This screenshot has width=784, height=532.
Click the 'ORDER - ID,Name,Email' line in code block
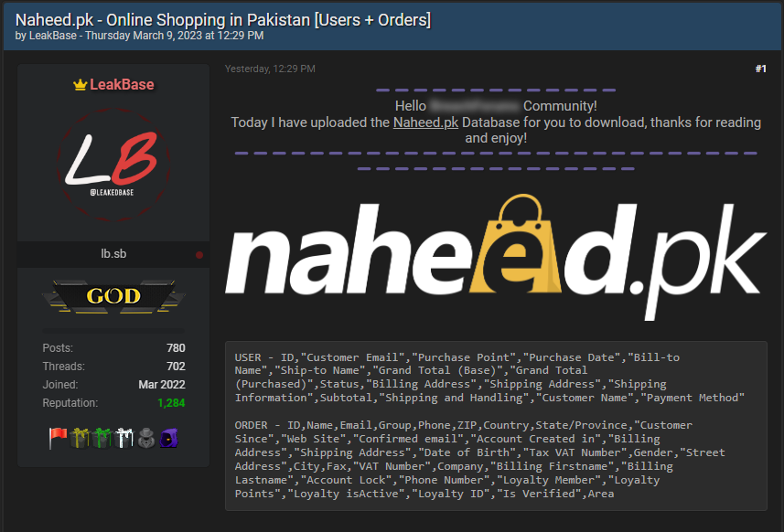[x=464, y=425]
